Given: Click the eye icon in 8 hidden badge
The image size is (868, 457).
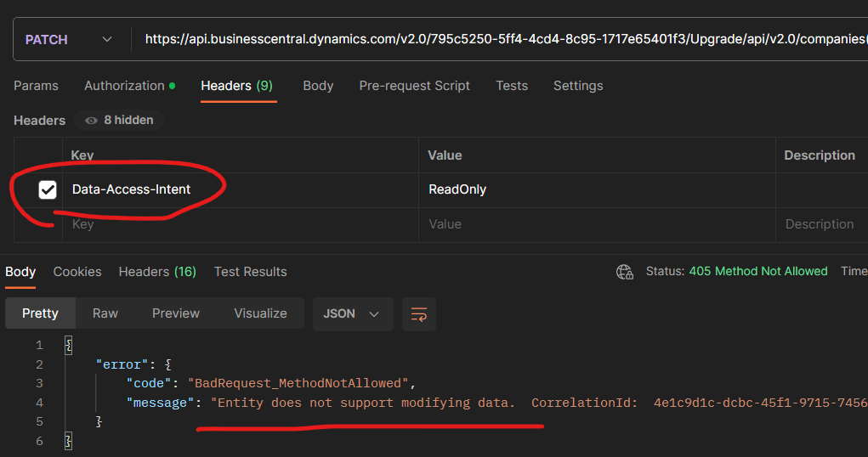Looking at the screenshot, I should point(92,121).
